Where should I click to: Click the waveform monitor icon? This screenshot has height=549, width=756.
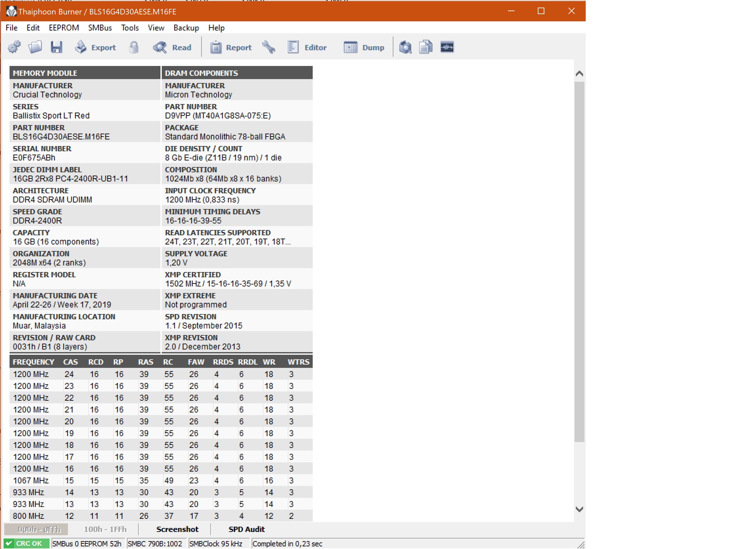(x=447, y=47)
